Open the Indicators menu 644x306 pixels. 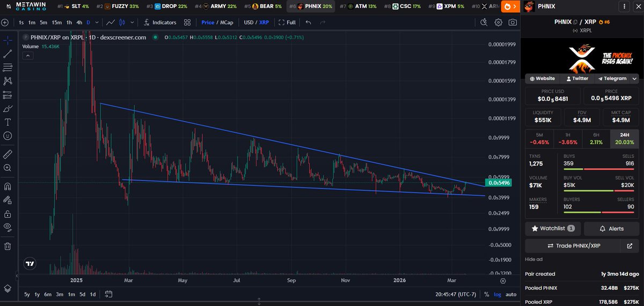[x=160, y=23]
